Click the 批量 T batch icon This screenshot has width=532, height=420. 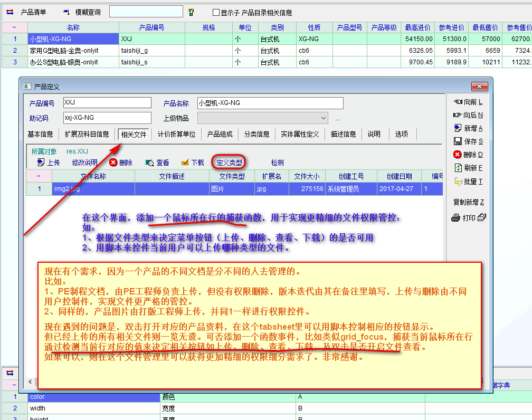pos(458,181)
